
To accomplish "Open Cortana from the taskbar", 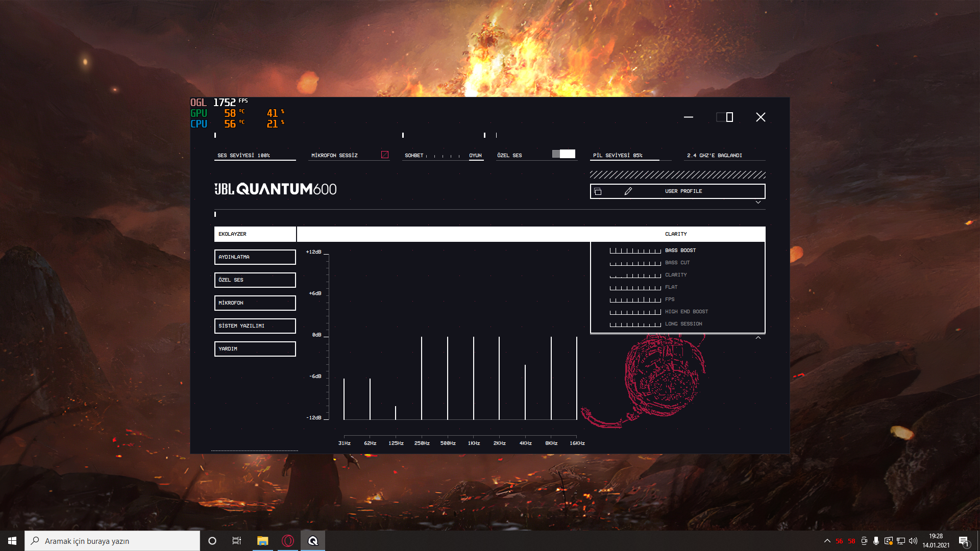I will tap(212, 541).
